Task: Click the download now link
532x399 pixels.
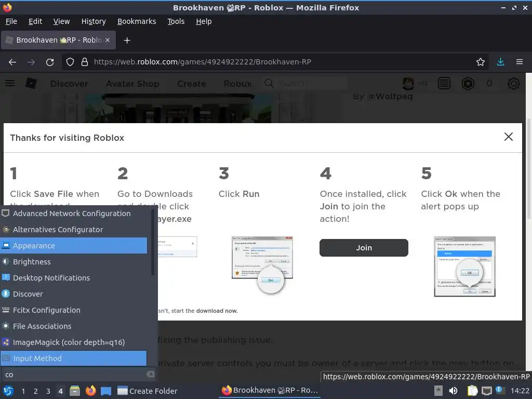Action: pyautogui.click(x=217, y=311)
